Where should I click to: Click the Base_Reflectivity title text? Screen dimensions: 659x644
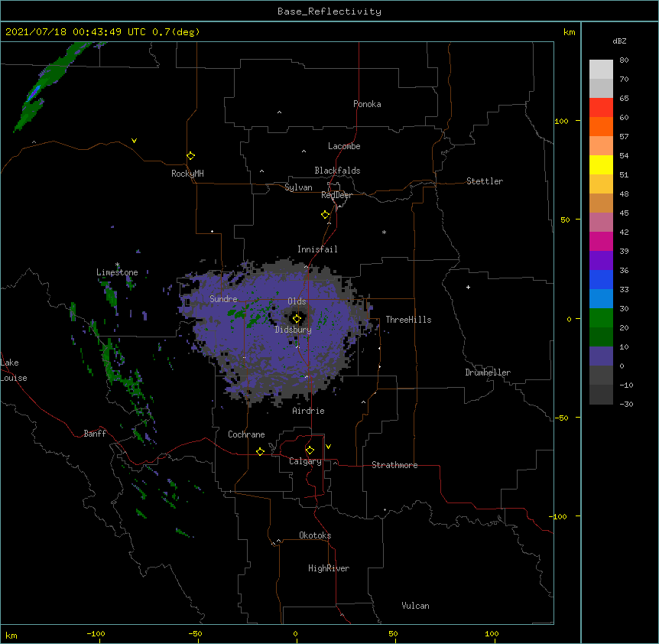tap(329, 11)
